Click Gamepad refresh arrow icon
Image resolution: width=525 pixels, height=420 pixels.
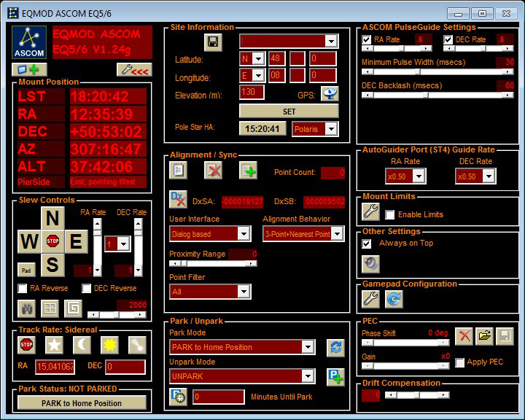click(x=394, y=299)
